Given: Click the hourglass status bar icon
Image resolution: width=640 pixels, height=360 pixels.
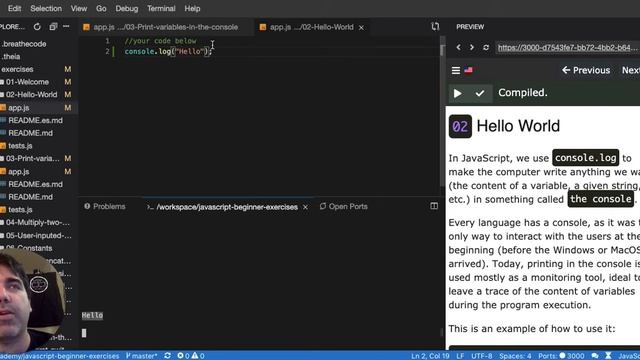Looking at the screenshot, I should [608, 356].
